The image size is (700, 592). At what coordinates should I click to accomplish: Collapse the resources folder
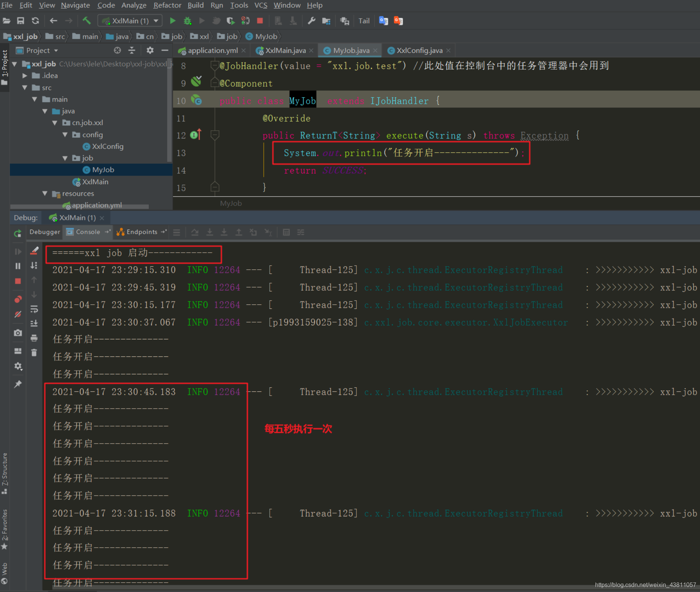click(x=45, y=193)
